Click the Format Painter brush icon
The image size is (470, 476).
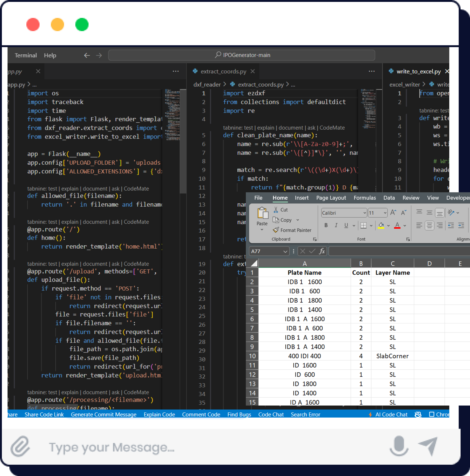click(x=276, y=230)
